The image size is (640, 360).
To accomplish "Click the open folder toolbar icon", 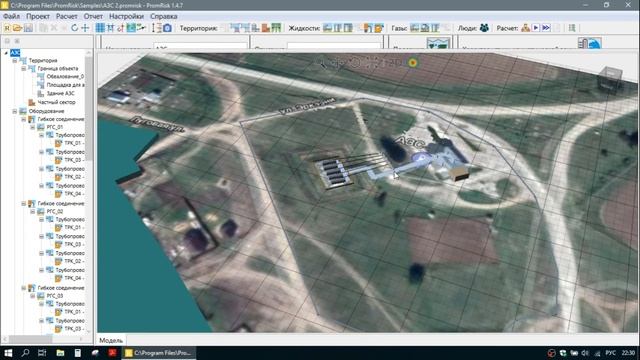I will pyautogui.click(x=18, y=28).
